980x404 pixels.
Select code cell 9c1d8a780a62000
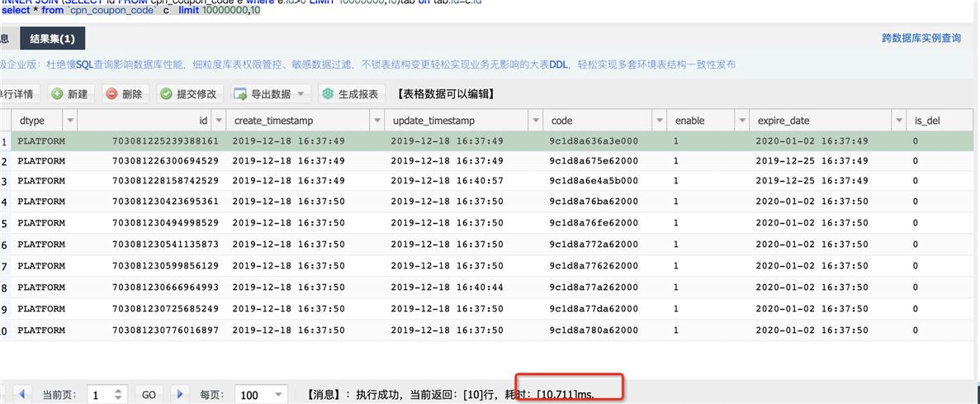click(x=594, y=330)
